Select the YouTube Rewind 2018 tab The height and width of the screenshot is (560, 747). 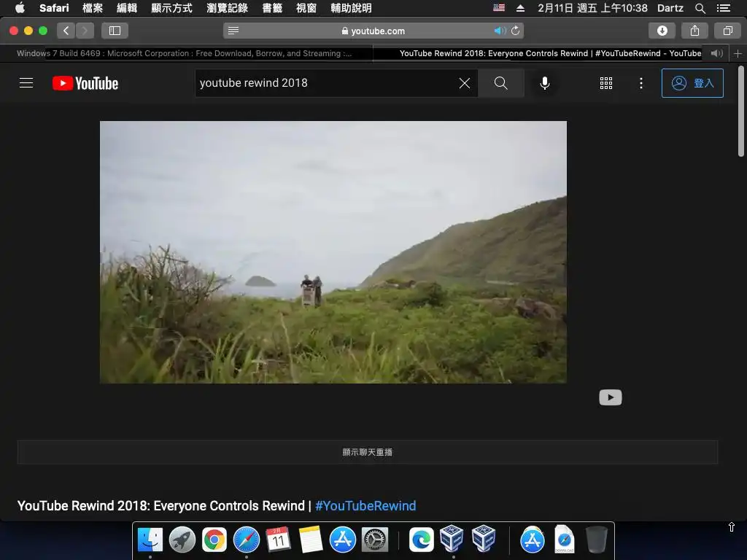coord(550,53)
